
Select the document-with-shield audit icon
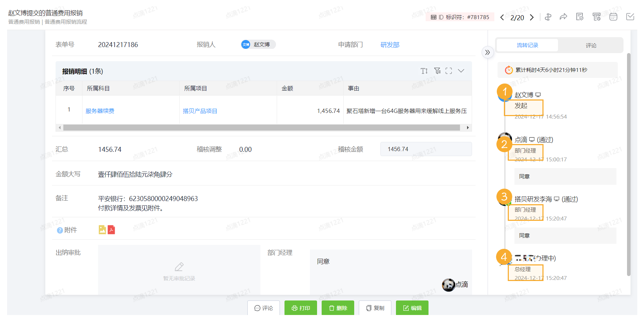(580, 17)
